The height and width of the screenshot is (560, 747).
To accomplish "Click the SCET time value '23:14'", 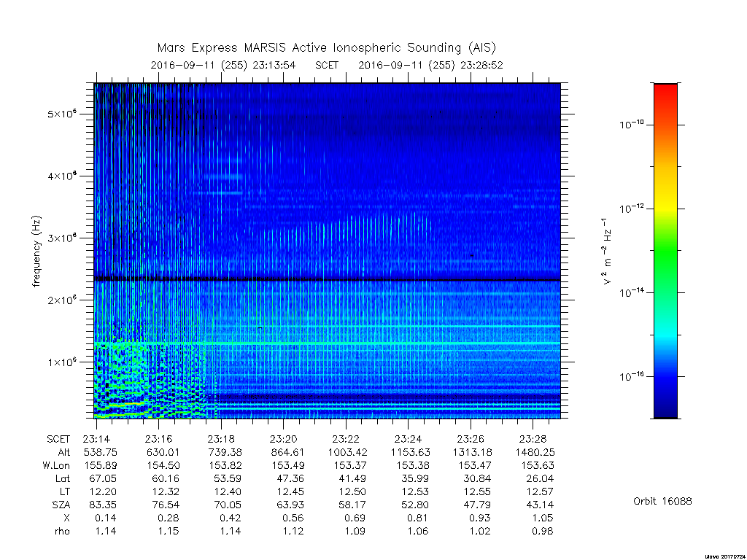I will [x=97, y=439].
